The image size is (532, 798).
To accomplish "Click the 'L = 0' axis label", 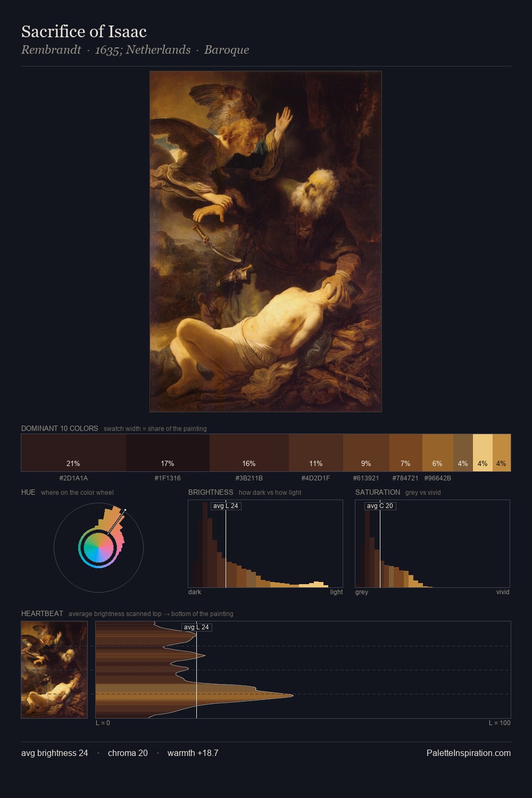I will [103, 723].
